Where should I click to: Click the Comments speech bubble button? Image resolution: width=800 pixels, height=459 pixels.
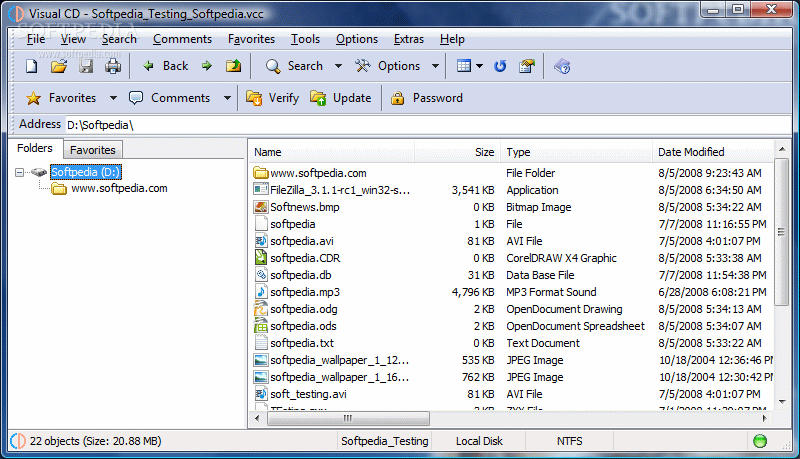(x=169, y=98)
